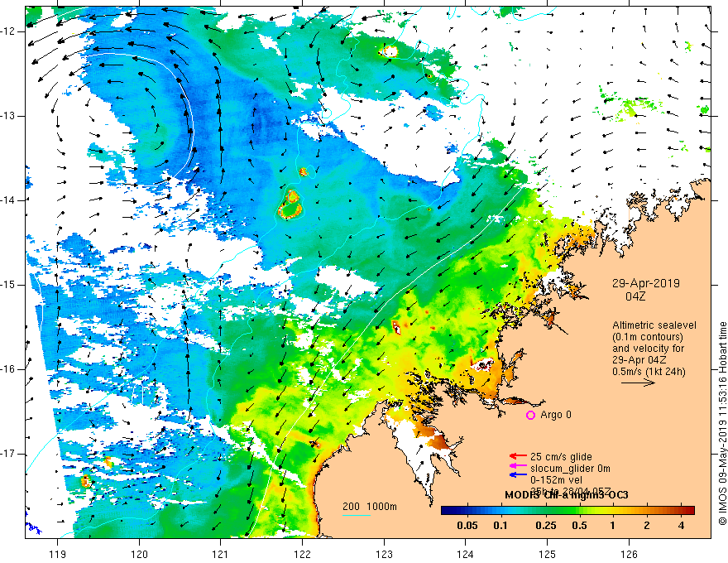Viewport: 728px width, 563px height.
Task: Select the "29-Apr-2019" date label
Action: (x=645, y=283)
